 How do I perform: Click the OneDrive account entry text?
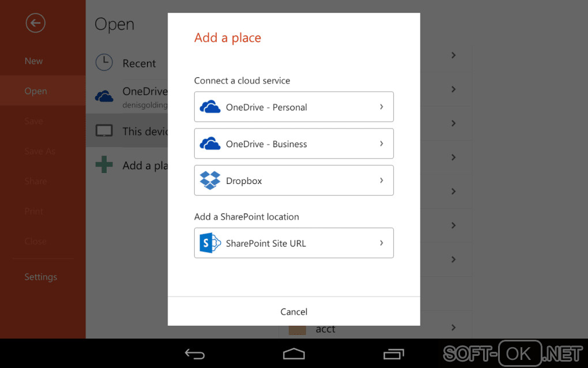click(x=145, y=97)
